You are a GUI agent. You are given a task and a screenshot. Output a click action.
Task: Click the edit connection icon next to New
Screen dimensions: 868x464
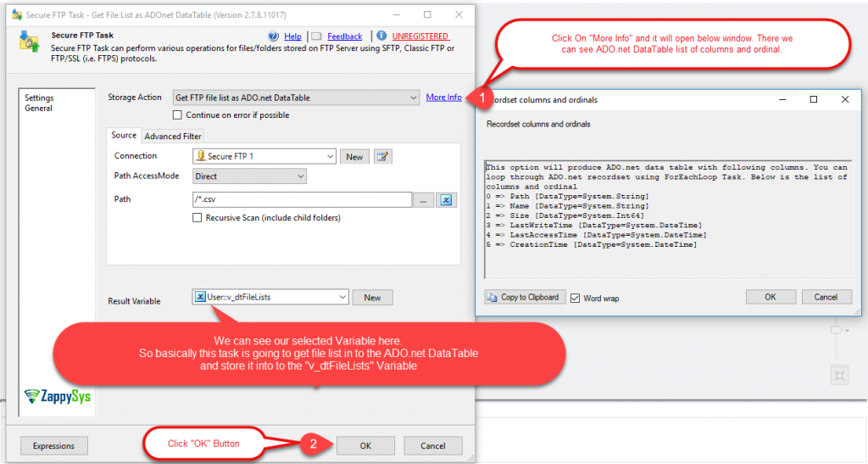(x=383, y=157)
